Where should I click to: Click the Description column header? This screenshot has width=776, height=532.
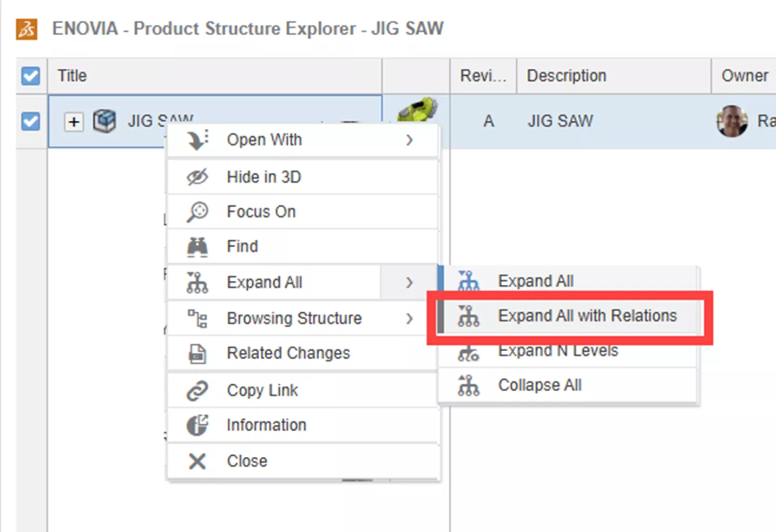566,76
